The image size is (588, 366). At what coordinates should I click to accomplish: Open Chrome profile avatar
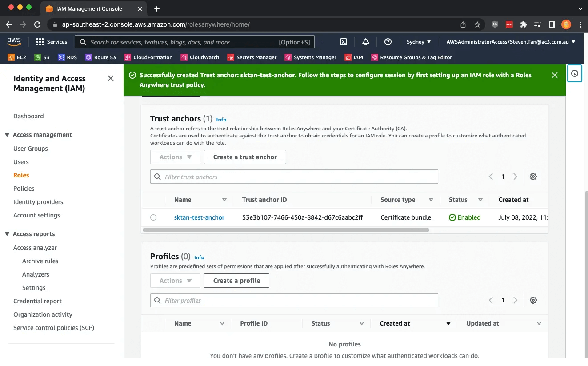click(566, 24)
